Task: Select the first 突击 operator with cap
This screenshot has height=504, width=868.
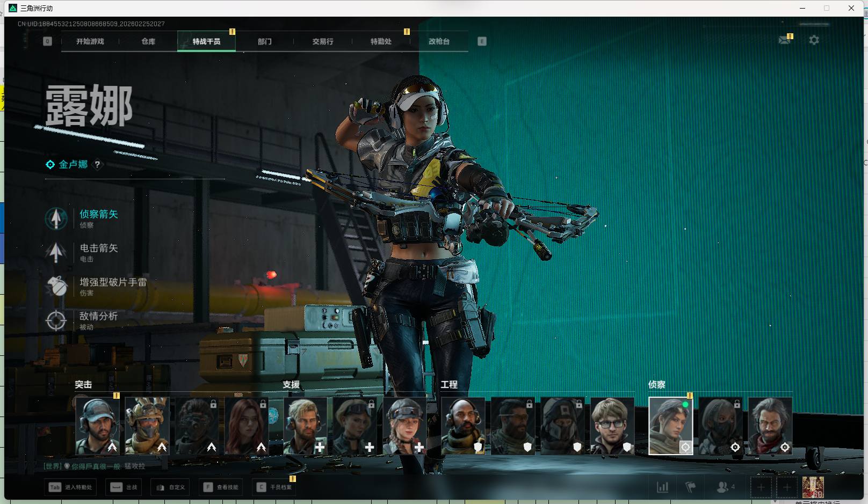Action: [97, 426]
